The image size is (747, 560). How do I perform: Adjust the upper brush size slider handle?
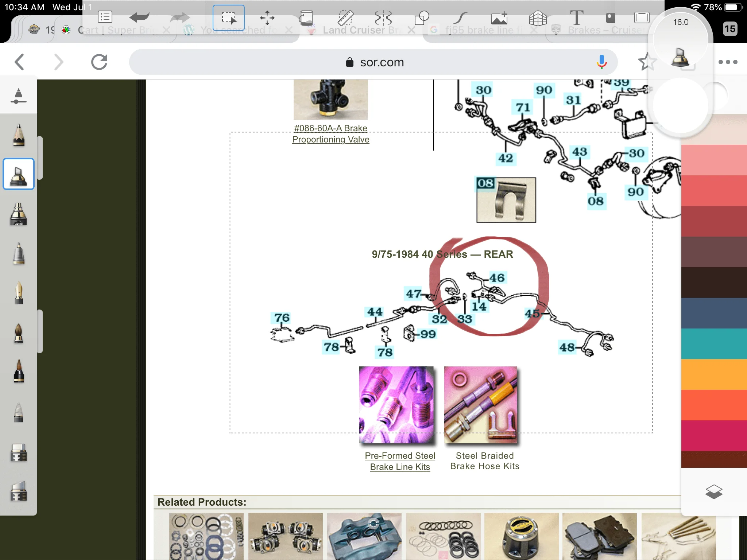click(x=40, y=158)
